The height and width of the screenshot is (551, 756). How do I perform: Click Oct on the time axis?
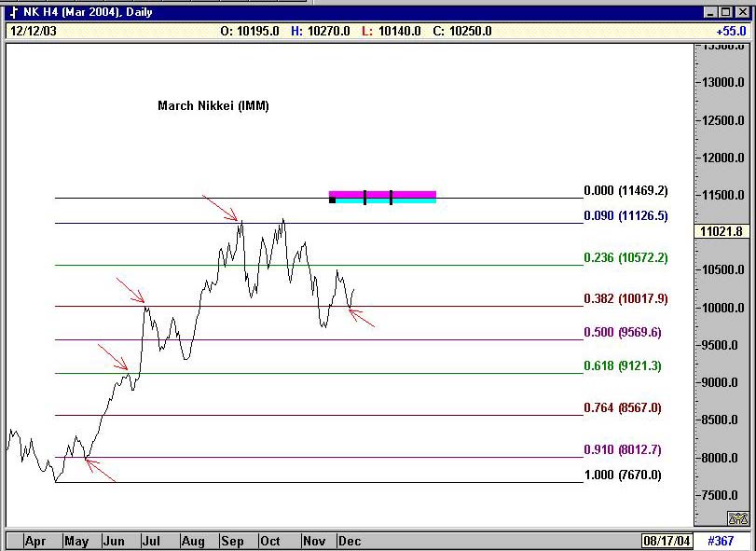[x=270, y=541]
